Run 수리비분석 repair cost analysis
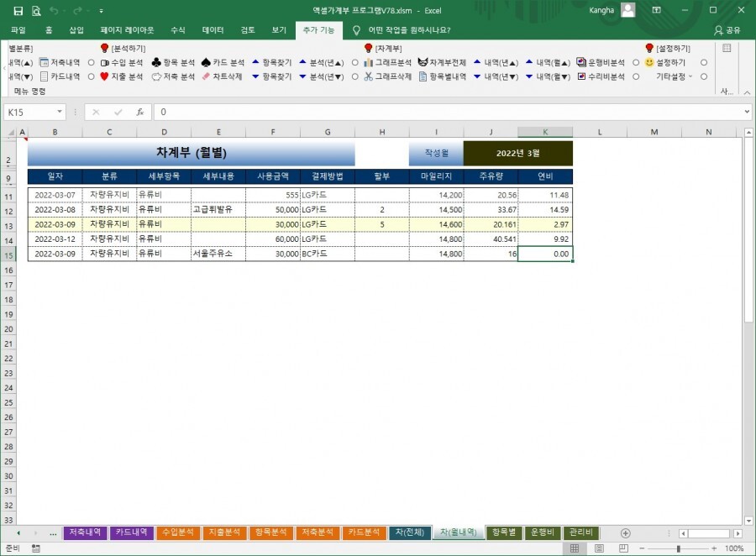756x556 pixels. click(x=601, y=76)
